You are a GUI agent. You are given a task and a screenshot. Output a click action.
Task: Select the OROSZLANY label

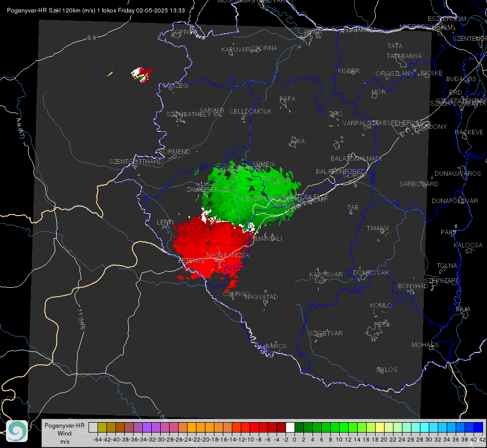[x=395, y=74]
